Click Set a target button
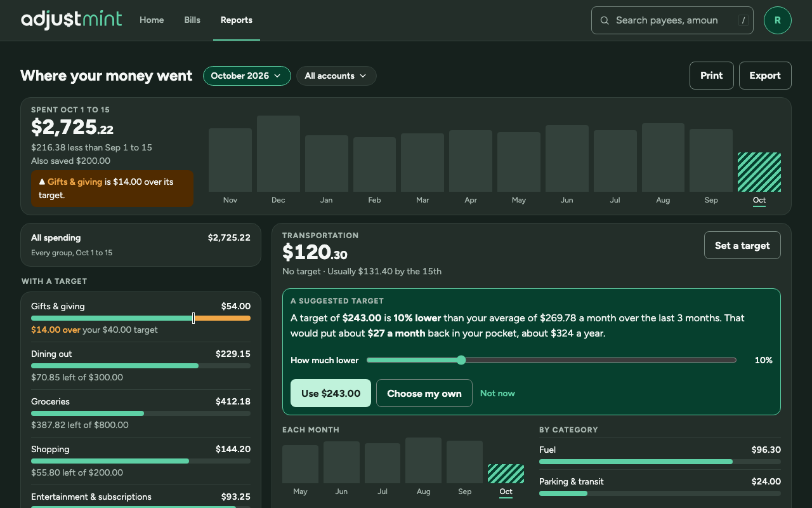The width and height of the screenshot is (812, 508). pyautogui.click(x=742, y=245)
